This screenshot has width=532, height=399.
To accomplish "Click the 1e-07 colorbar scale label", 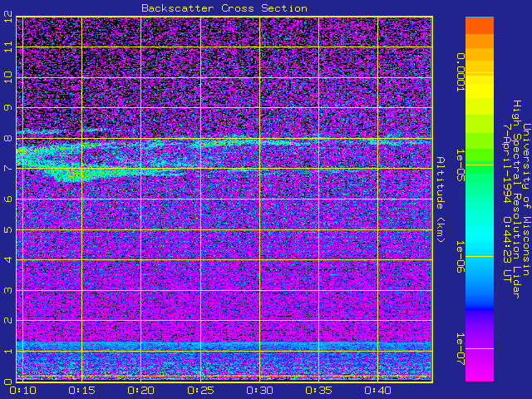I will point(461,349).
